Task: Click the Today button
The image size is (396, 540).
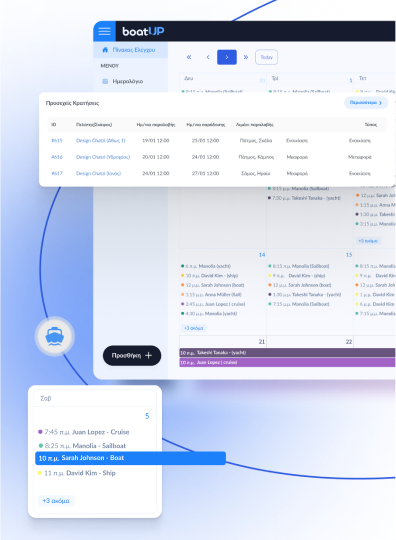Action: 266,57
